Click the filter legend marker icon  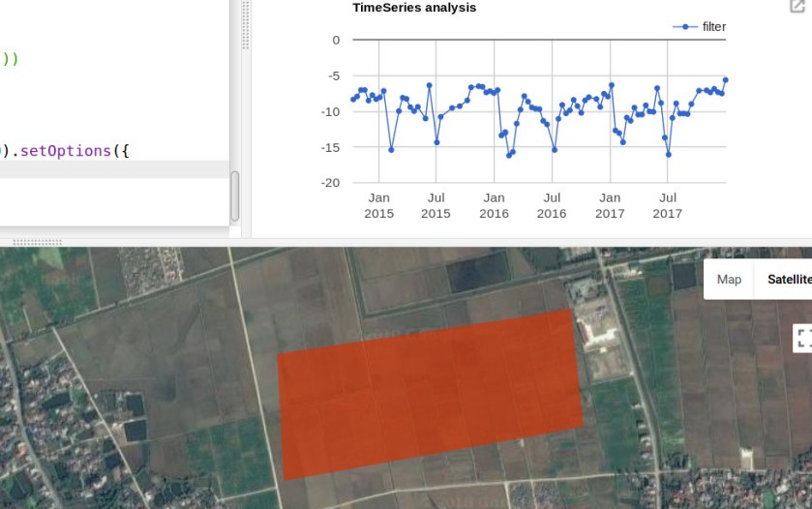pos(685,27)
